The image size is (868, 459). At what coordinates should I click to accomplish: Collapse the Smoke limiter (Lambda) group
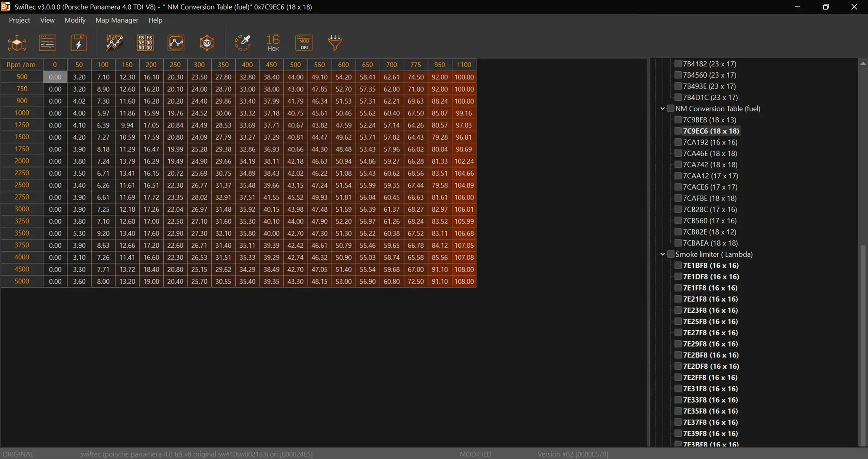click(x=663, y=254)
